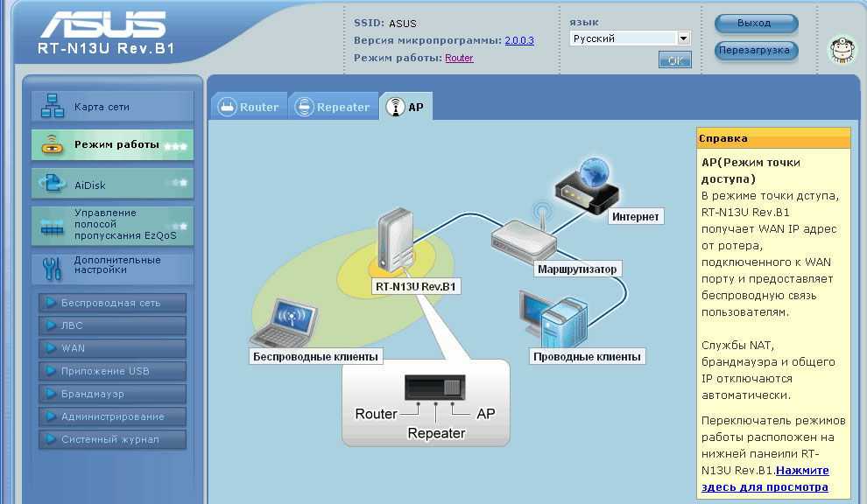Open Брандмауэр submenu
867x504 pixels.
pos(112,394)
